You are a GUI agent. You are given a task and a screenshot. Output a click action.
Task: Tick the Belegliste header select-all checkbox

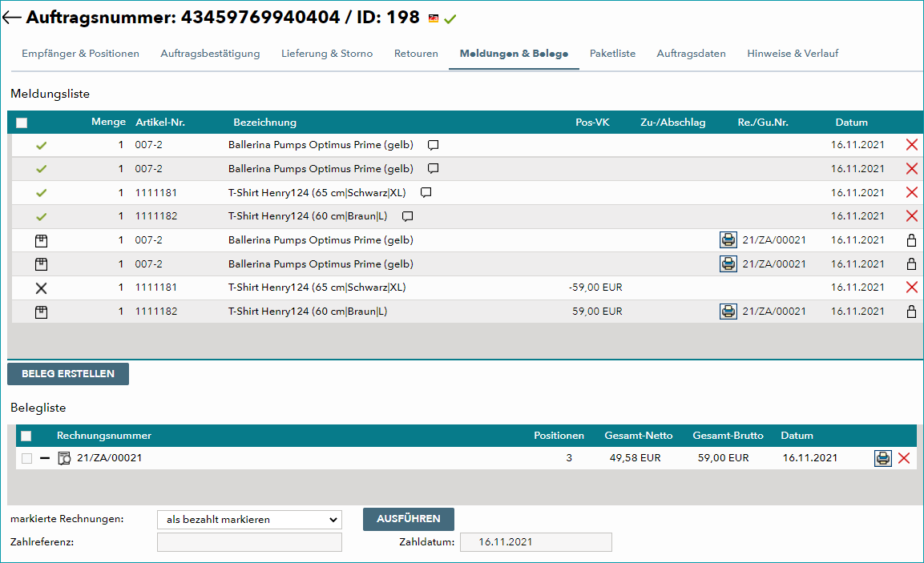(x=26, y=436)
